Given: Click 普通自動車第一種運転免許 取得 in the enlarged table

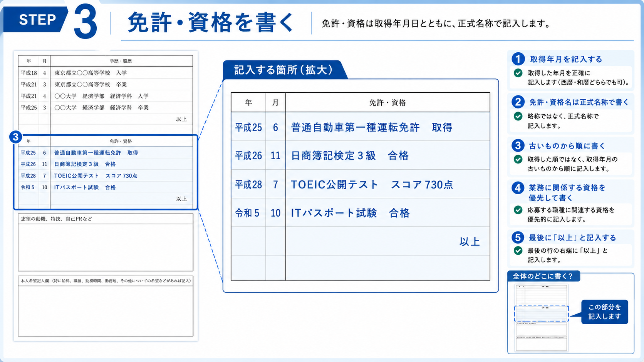Looking at the screenshot, I should [372, 127].
